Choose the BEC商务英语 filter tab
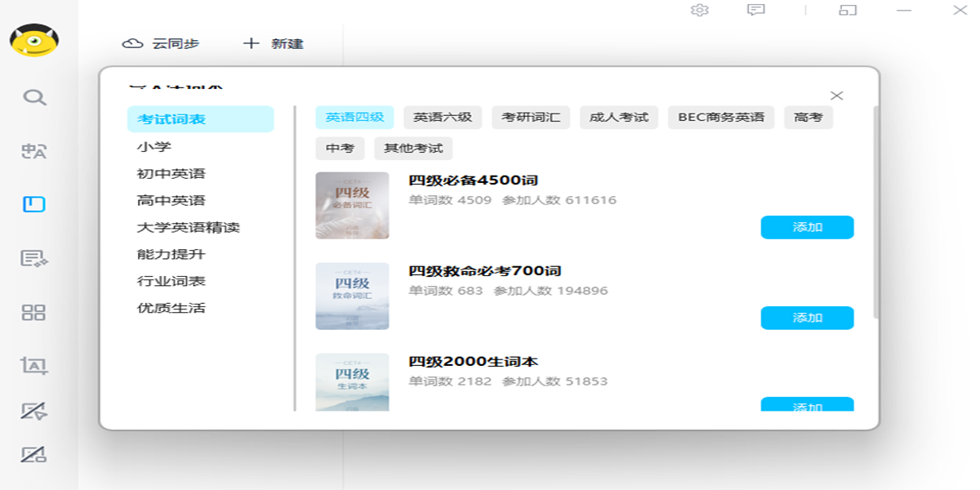The height and width of the screenshot is (490, 980). click(721, 118)
